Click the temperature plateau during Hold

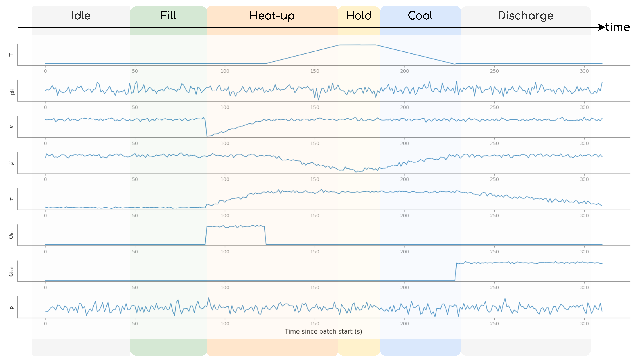tap(358, 45)
